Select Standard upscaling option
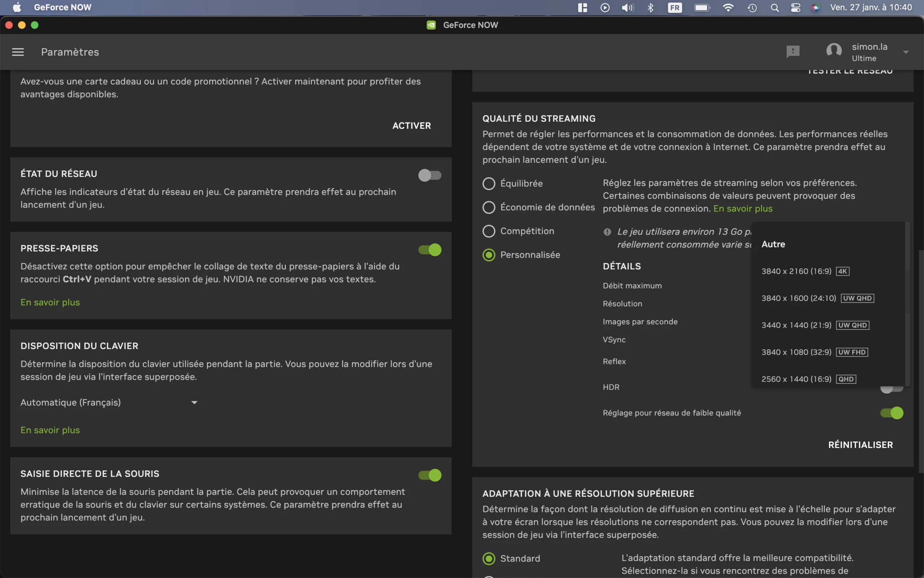 tap(512, 558)
